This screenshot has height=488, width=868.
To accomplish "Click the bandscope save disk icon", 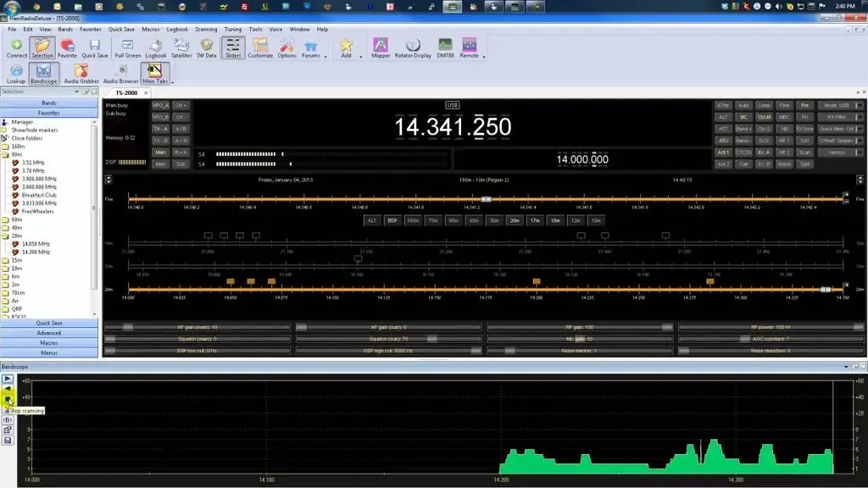I will point(8,441).
